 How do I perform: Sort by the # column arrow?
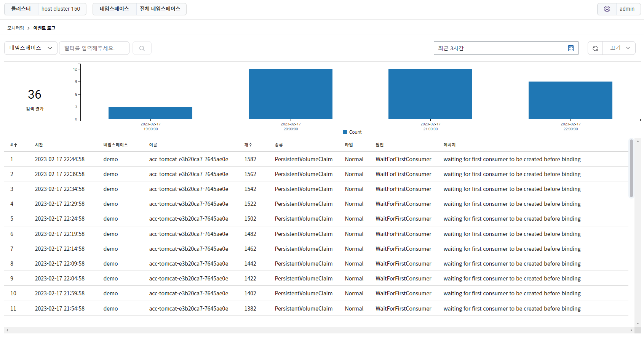point(16,145)
